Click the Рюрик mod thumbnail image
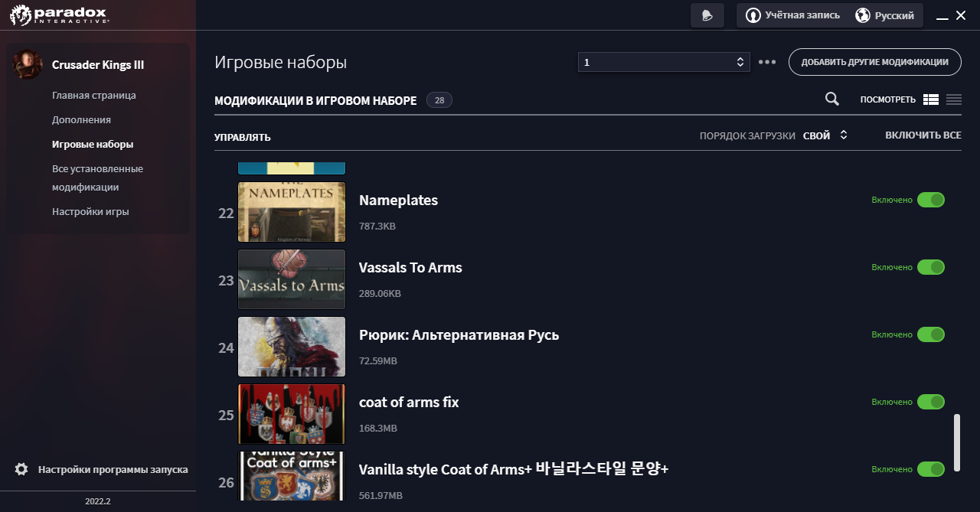The width and height of the screenshot is (980, 512). coord(292,347)
